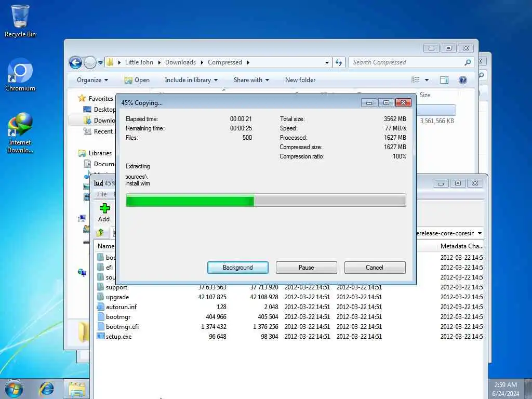
Task: Click Open in Explorer toolbar
Action: coord(137,80)
